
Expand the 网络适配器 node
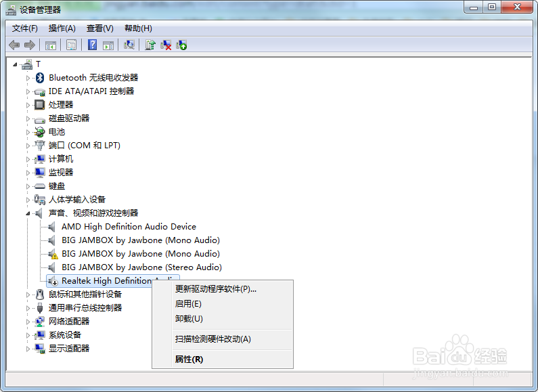[x=28, y=322]
